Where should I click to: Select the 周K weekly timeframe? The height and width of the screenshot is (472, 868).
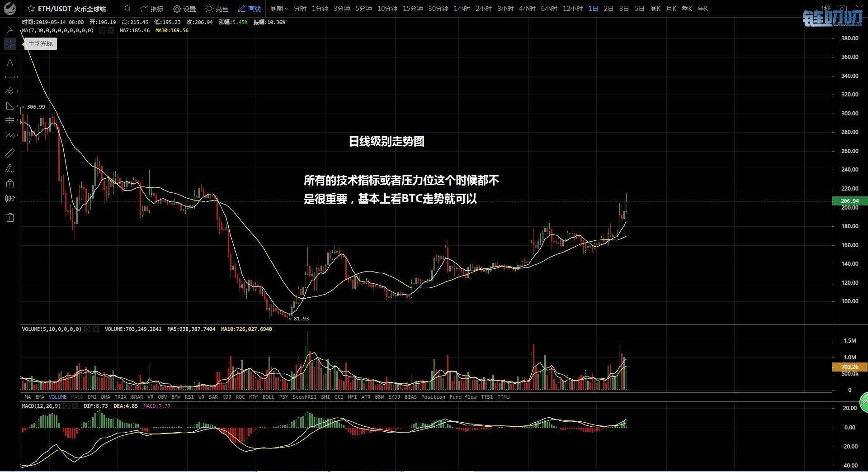coord(655,9)
